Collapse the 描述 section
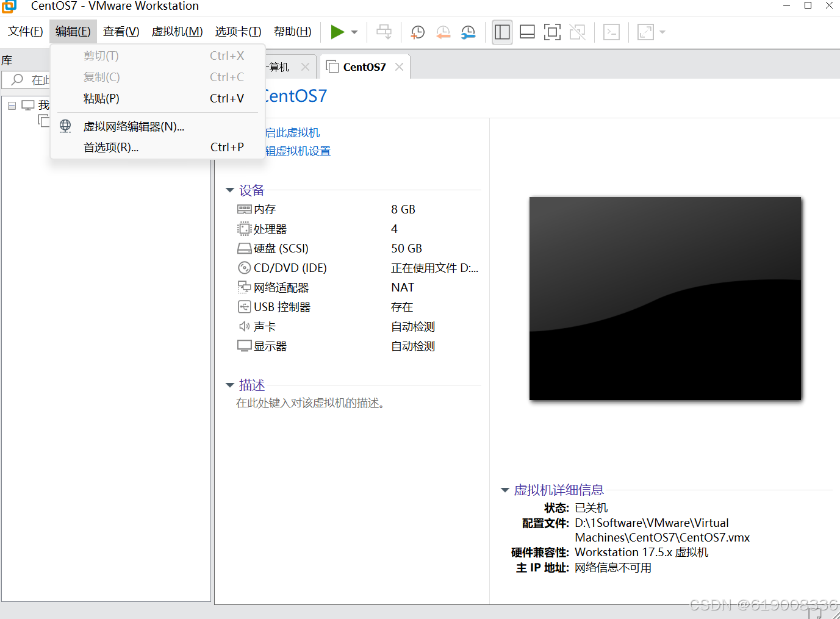The image size is (840, 619). tap(230, 385)
